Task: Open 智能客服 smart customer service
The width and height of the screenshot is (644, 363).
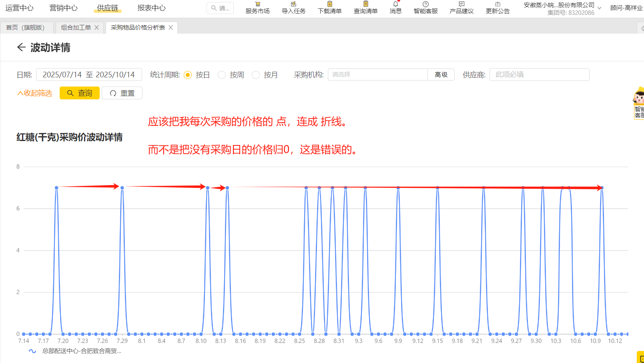Action: [x=425, y=8]
